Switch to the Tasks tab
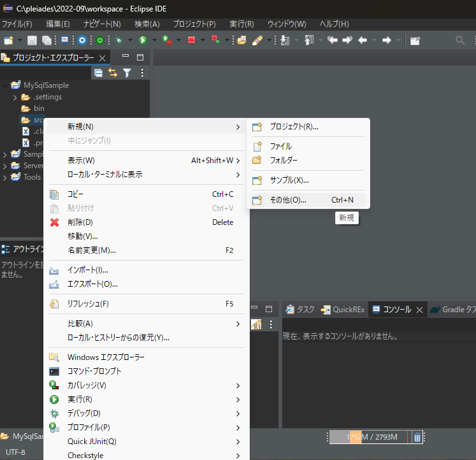Screen dimensions: 476x460 tap(300, 310)
